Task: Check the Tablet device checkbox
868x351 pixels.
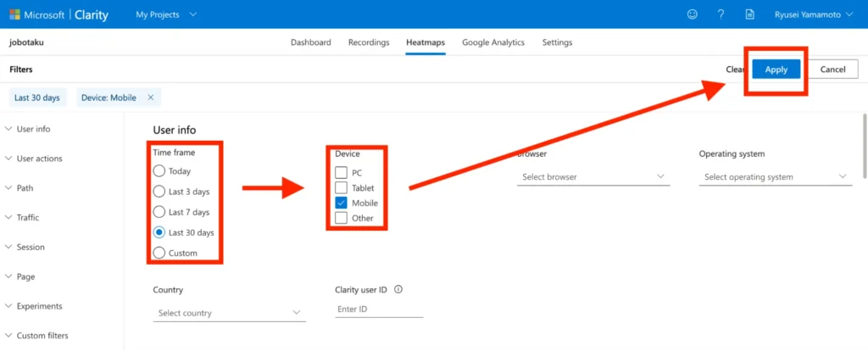Action: [x=341, y=187]
